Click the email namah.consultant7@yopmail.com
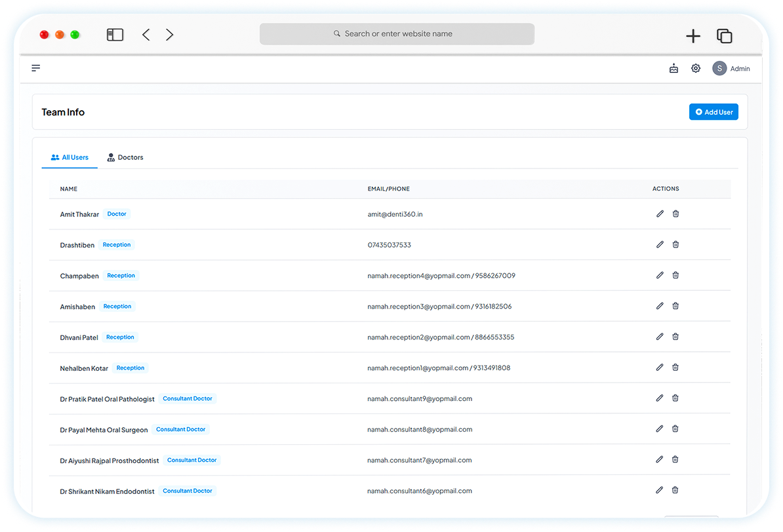 click(x=420, y=460)
